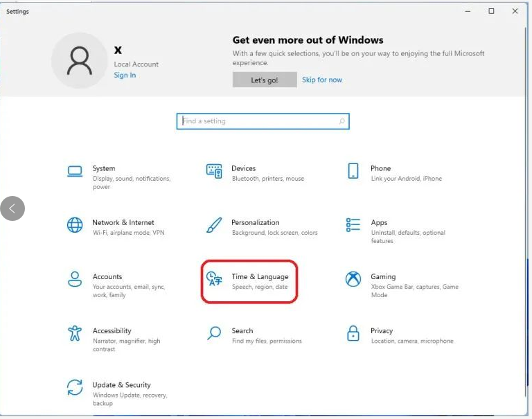Viewport: 532px width, 419px height.
Task: Open the System settings laptop icon
Action: point(75,171)
